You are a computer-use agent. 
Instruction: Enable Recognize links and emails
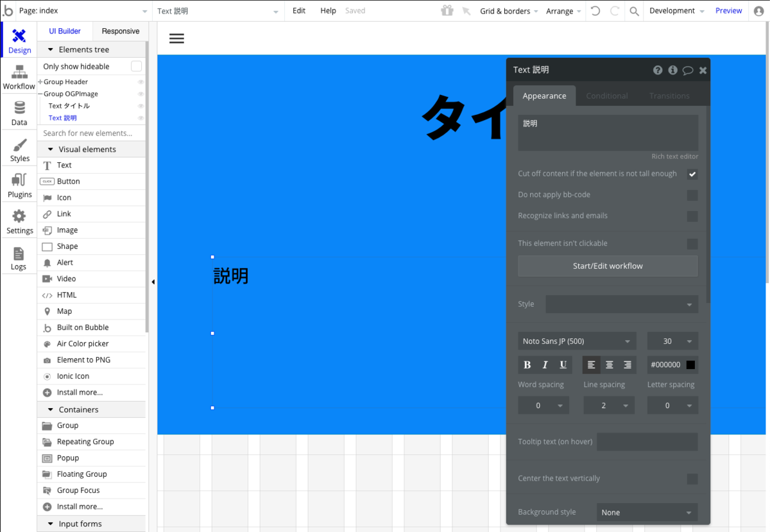[692, 216]
